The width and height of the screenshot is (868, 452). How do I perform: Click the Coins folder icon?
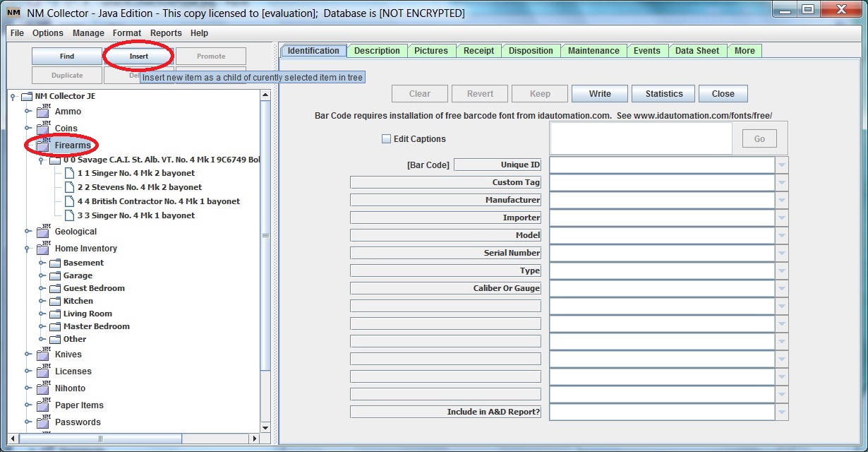pyautogui.click(x=42, y=129)
